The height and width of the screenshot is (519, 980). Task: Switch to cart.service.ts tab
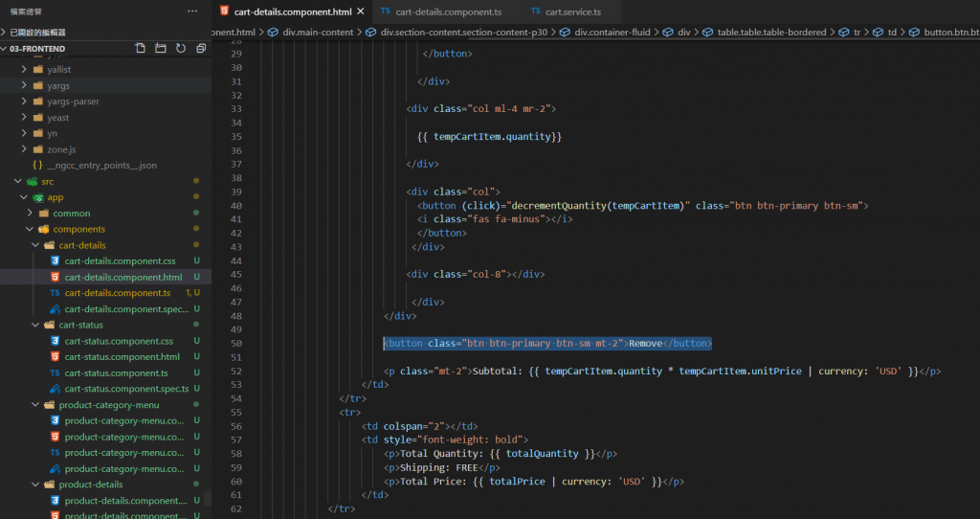coord(573,11)
